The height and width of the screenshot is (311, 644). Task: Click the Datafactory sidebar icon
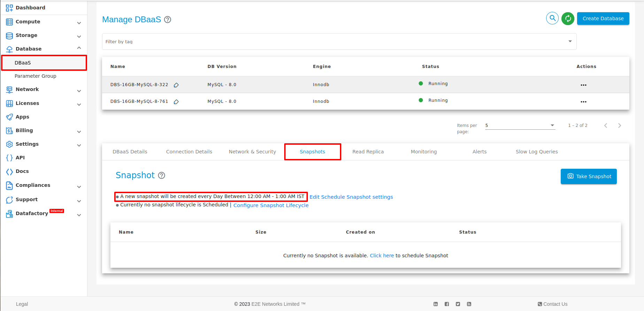click(x=9, y=214)
